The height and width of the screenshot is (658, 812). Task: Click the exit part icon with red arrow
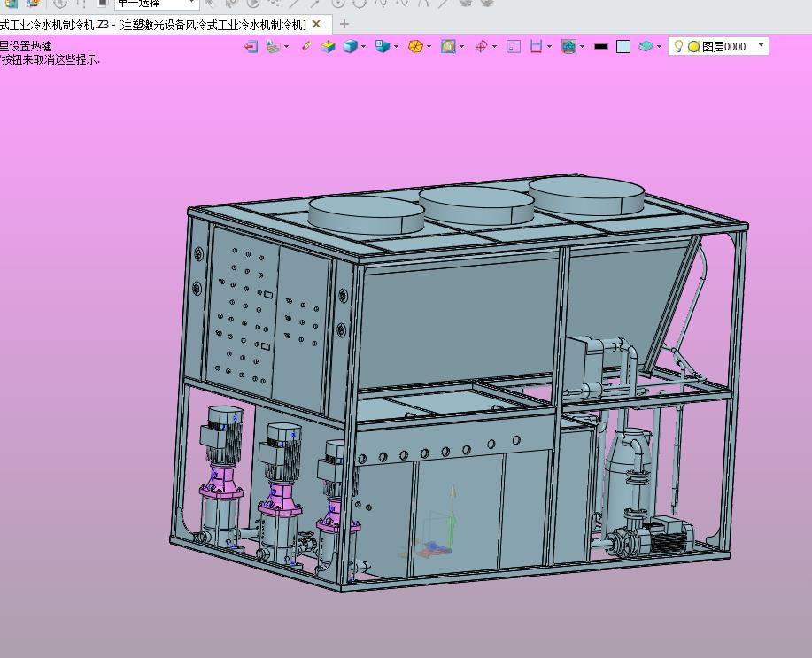pyautogui.click(x=251, y=47)
